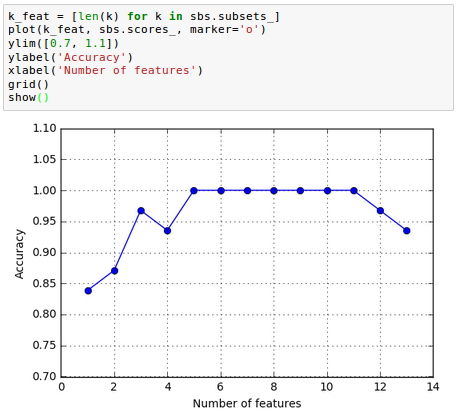Click the data point at 1 feature
This screenshot has width=461, height=419.
click(x=88, y=291)
